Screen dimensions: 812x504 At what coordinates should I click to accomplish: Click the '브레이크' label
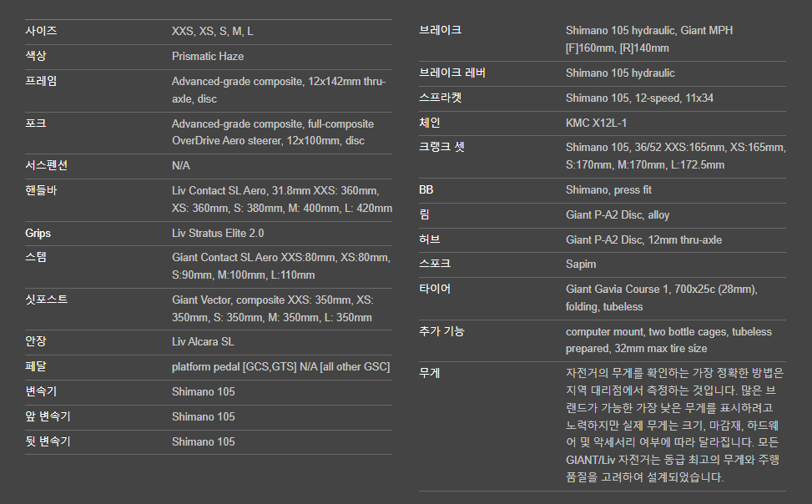click(x=440, y=30)
